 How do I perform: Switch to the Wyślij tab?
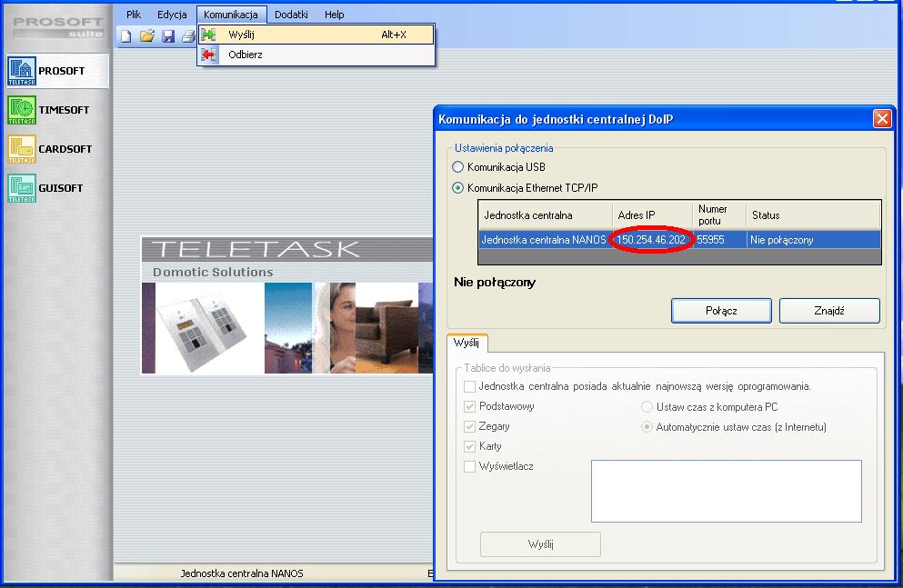[x=467, y=343]
